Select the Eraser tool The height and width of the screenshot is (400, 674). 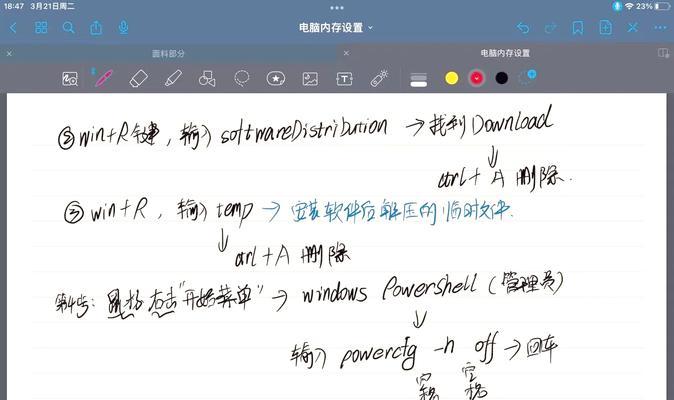(138, 79)
